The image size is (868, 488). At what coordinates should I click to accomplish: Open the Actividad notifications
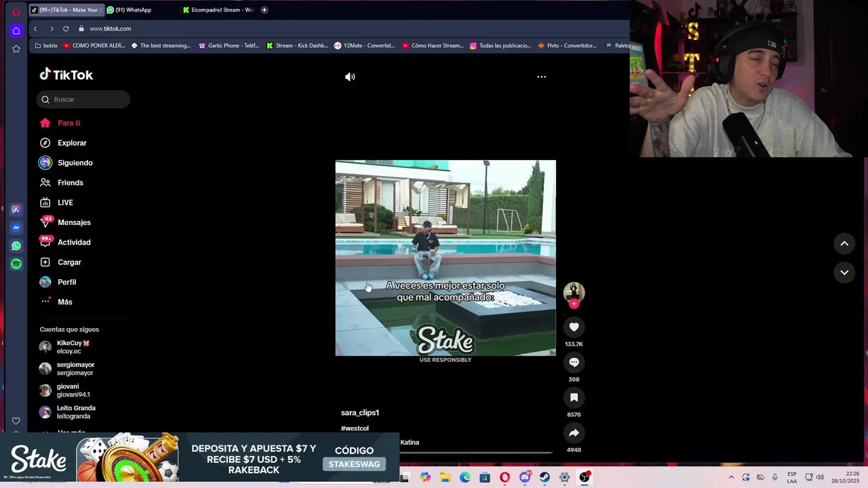click(65, 242)
